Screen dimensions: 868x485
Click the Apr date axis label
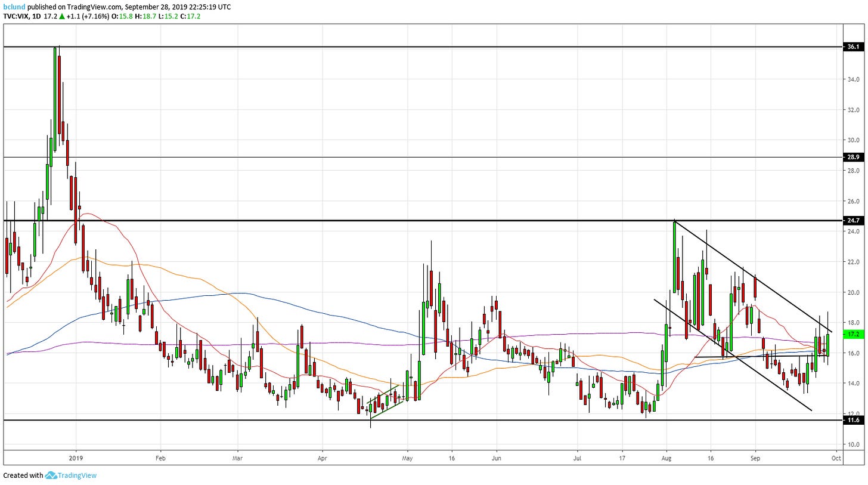[322, 458]
